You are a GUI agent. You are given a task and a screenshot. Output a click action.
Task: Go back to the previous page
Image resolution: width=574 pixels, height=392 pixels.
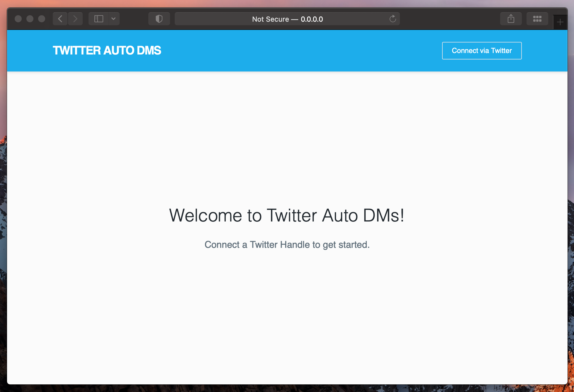click(60, 19)
